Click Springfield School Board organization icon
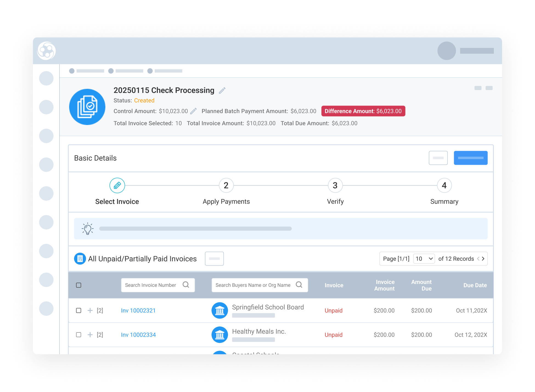 click(220, 310)
